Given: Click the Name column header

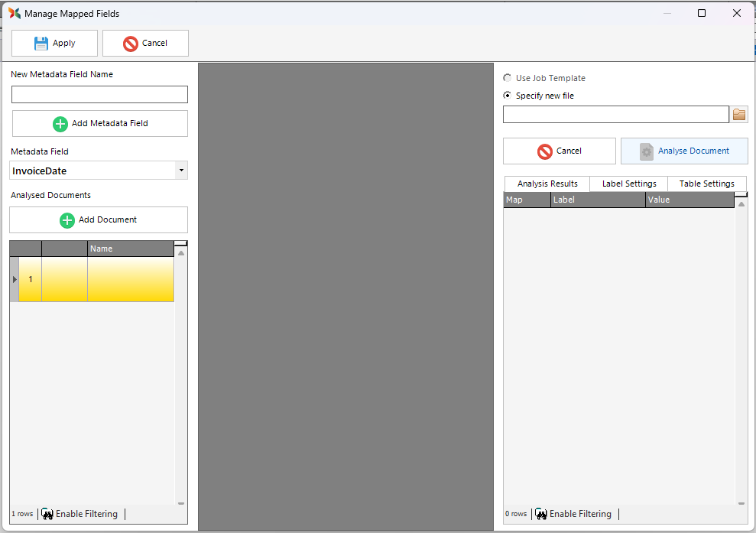Looking at the screenshot, I should coord(130,249).
